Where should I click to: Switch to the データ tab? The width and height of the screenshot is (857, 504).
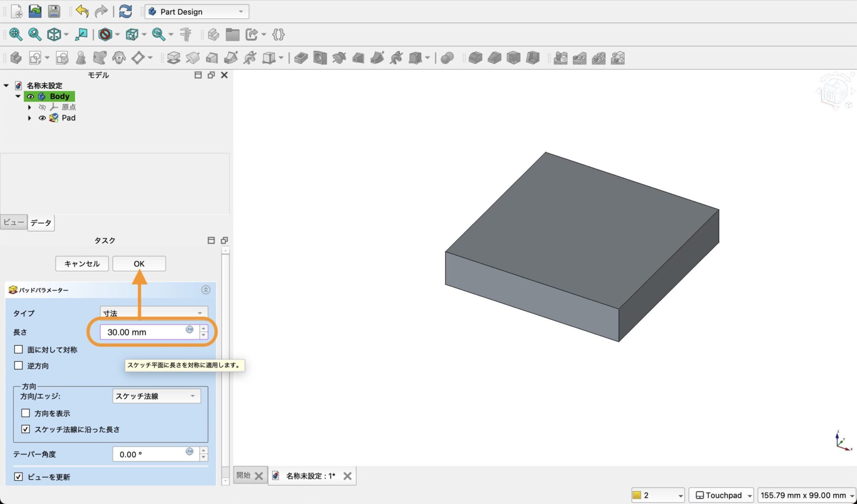coord(41,223)
